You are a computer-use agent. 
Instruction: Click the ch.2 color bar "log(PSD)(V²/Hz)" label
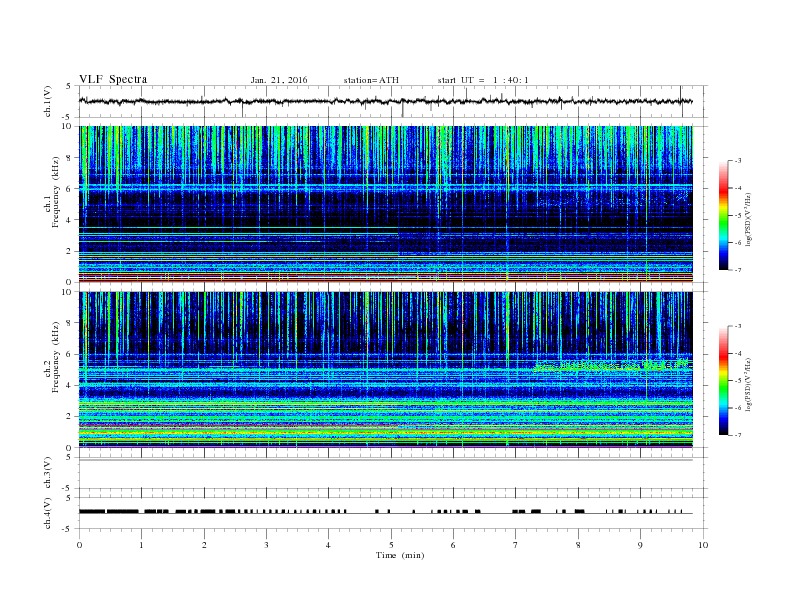click(x=748, y=384)
